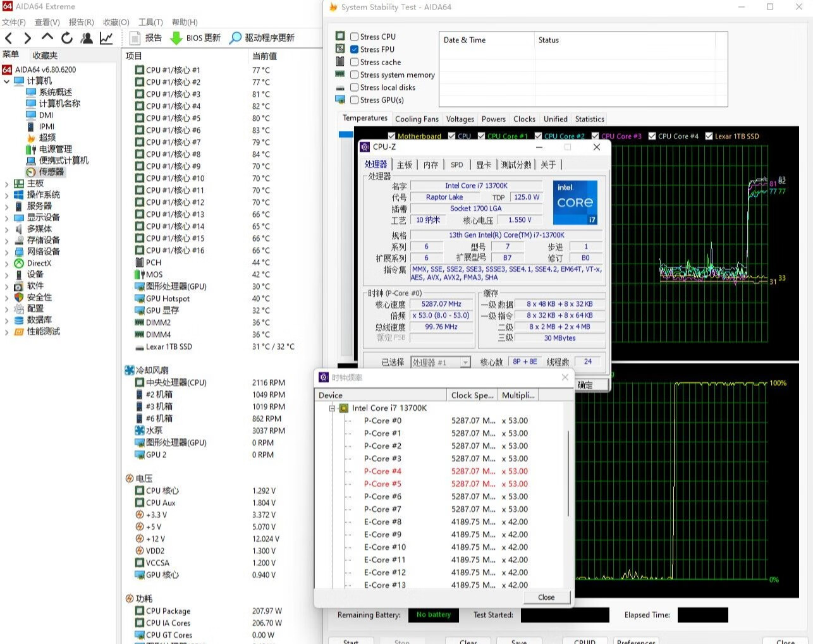Click the 冷却风扇 section fan icon
813x644 pixels.
[x=130, y=370]
